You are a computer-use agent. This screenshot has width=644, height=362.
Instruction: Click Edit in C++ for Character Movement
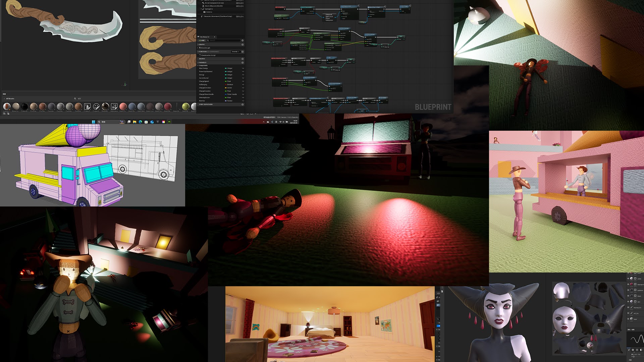point(240,16)
